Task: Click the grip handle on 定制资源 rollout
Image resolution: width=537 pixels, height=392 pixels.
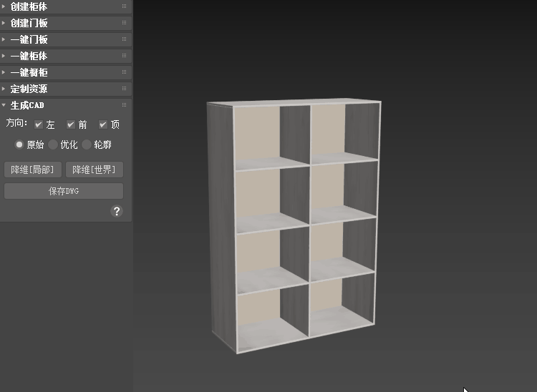Action: click(125, 88)
